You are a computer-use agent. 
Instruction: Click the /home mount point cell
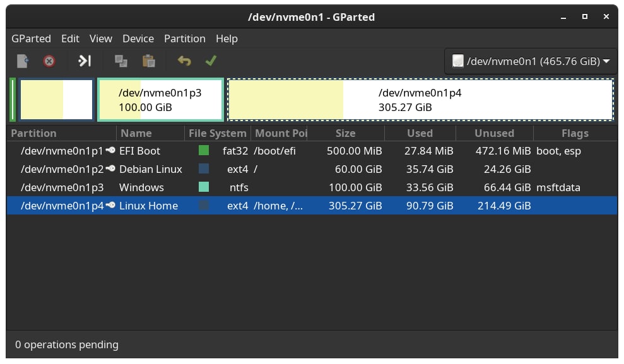[278, 206]
